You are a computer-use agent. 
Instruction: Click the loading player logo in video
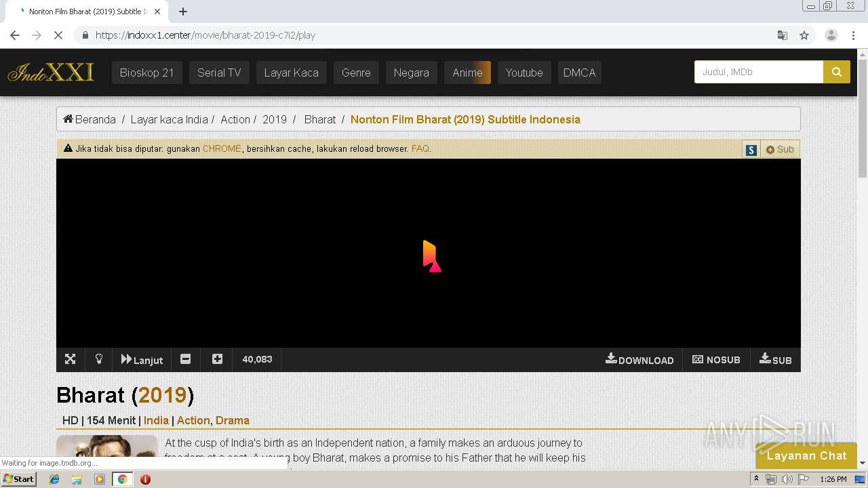(x=432, y=256)
